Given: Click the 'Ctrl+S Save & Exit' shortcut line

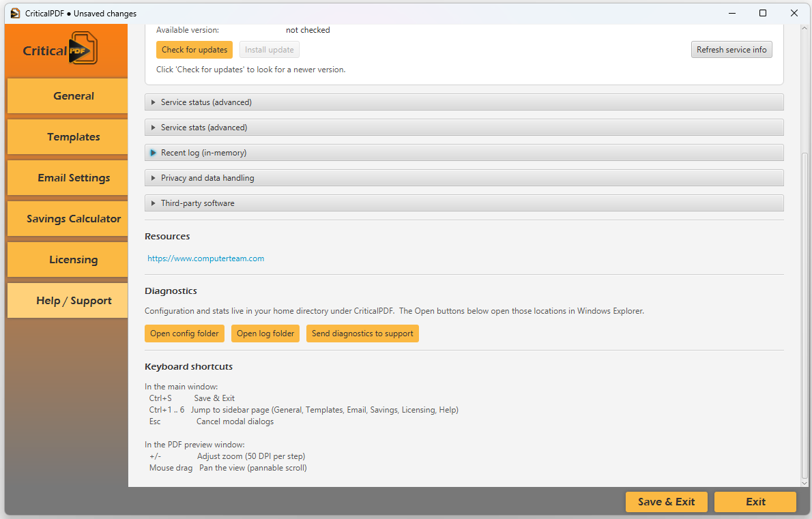Looking at the screenshot, I should [x=192, y=398].
